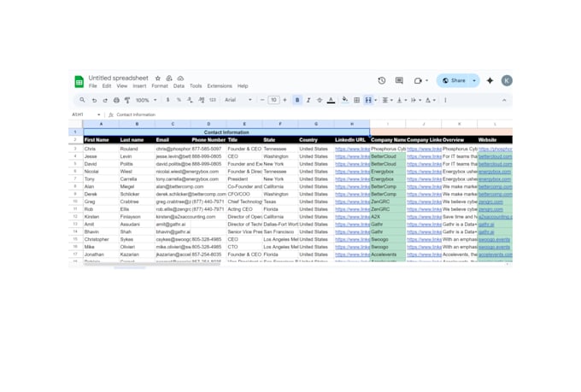Format as currency
Viewport: 581px width, 392px height.
click(x=167, y=100)
